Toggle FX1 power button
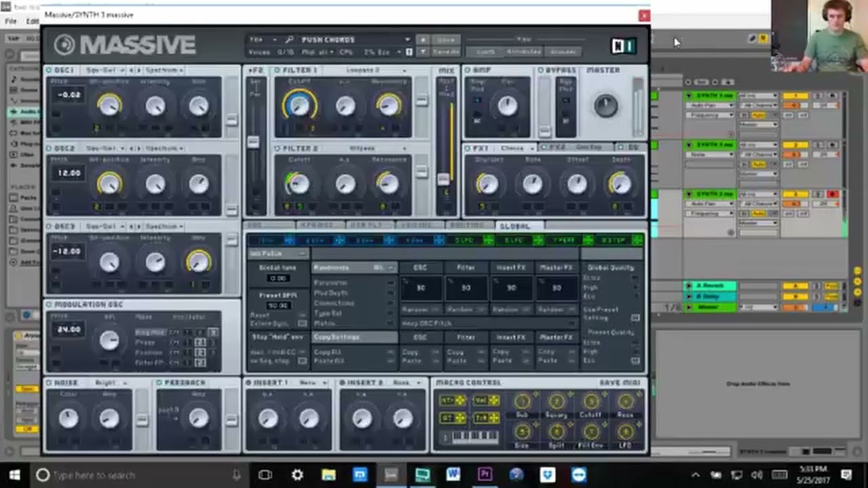This screenshot has height=488, width=868. click(x=467, y=148)
